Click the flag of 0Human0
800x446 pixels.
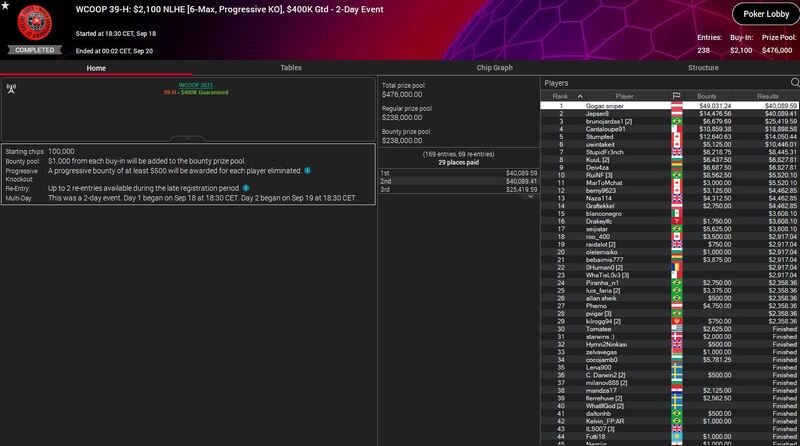pos(677,267)
